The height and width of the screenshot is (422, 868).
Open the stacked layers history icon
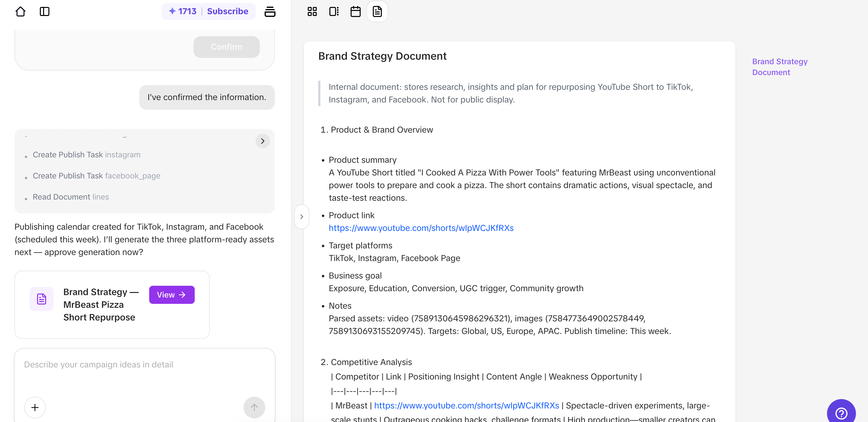point(269,11)
